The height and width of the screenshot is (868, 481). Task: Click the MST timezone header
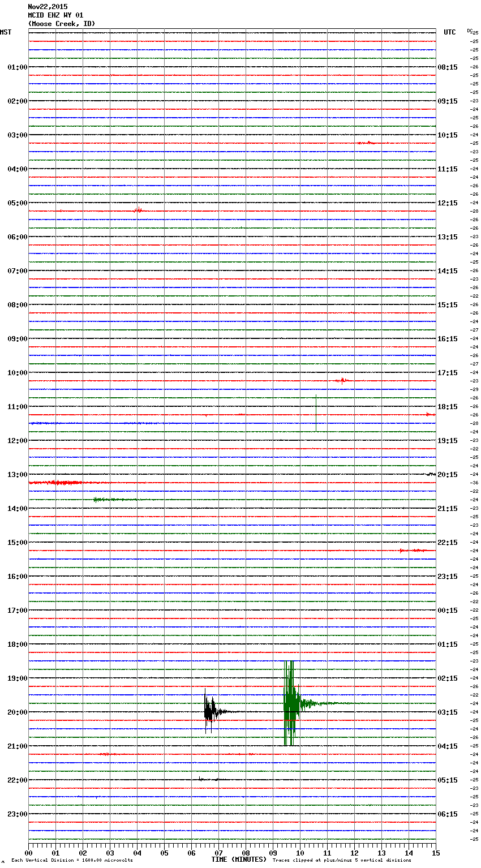point(6,32)
